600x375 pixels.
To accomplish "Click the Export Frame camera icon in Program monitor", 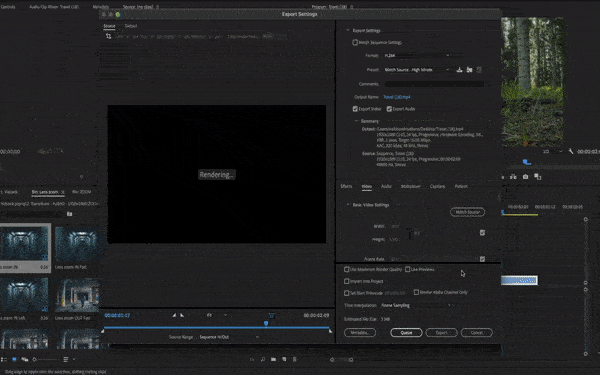I will (x=525, y=177).
